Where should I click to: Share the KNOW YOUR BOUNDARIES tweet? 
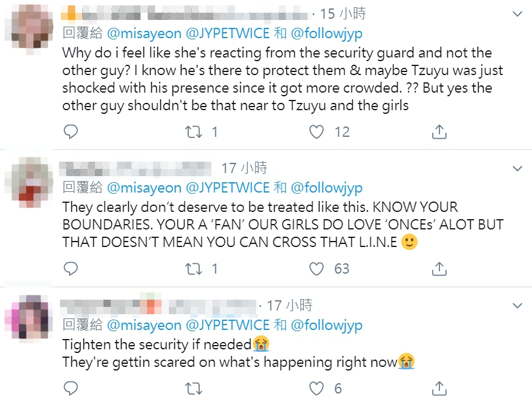pos(439,268)
